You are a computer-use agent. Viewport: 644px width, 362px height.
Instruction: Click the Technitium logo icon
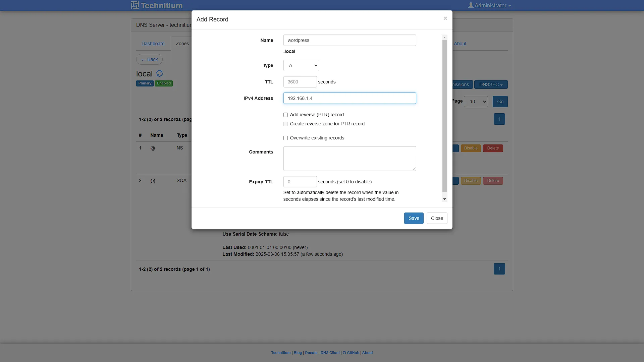tap(135, 5)
